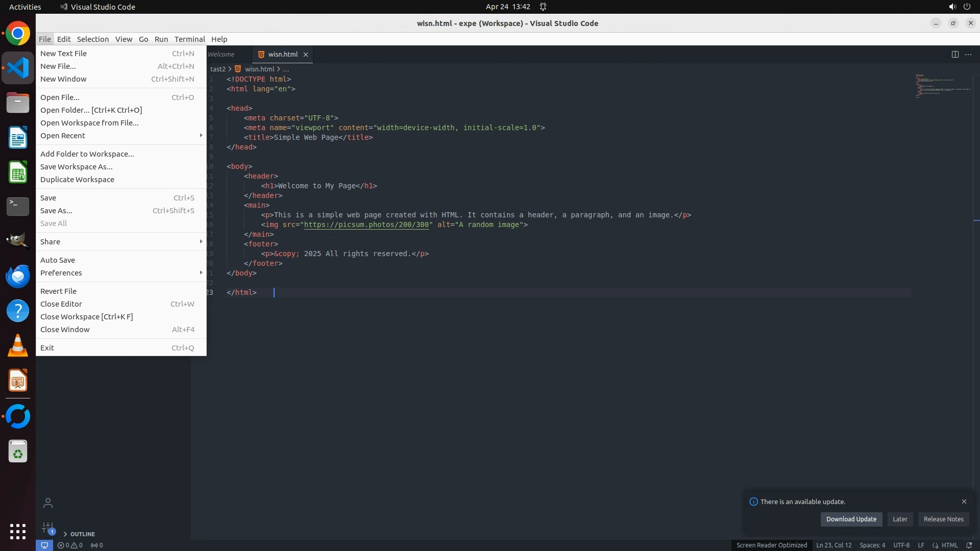The height and width of the screenshot is (551, 980).
Task: Click the Download Update button
Action: coord(851,519)
